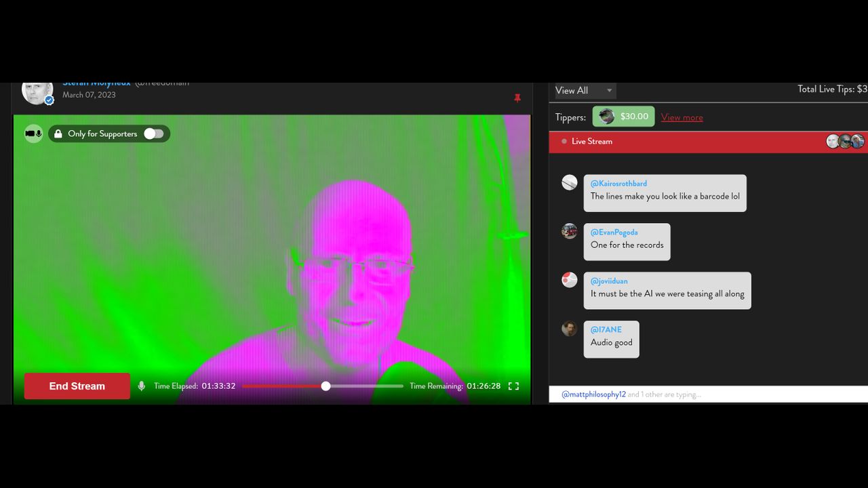Click the camera and microphone settings icon
Image resolution: width=868 pixels, height=488 pixels.
click(33, 134)
